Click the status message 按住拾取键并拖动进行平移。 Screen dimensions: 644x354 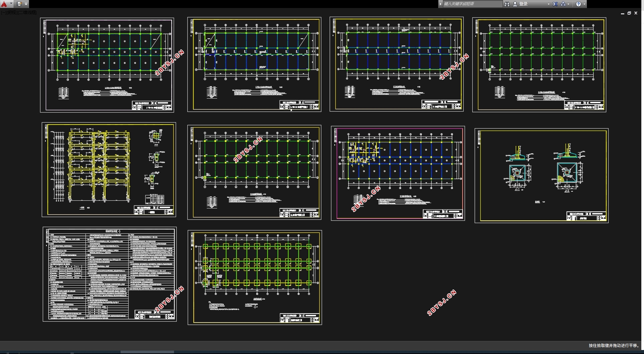click(614, 346)
